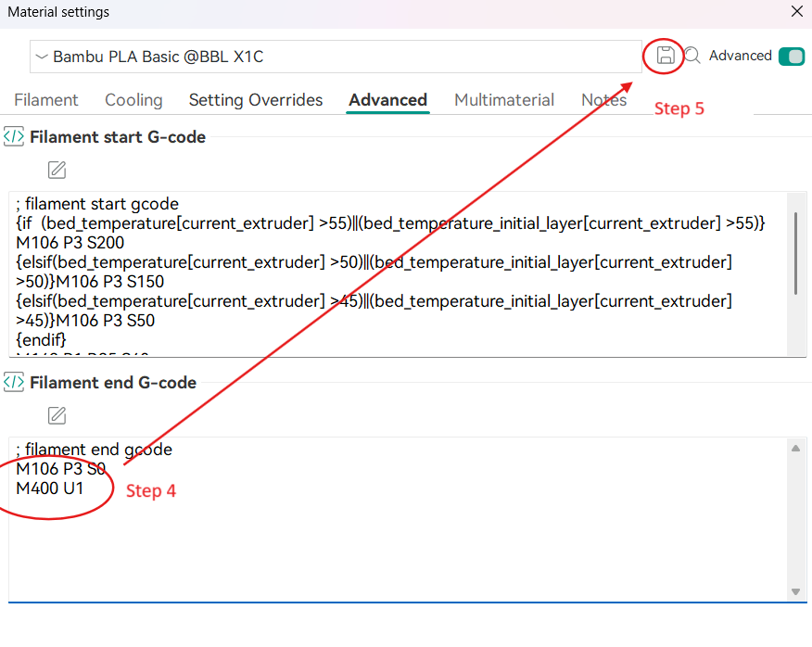Click the edit pencil icon under Filament start G-code
The height and width of the screenshot is (647, 812).
tap(57, 170)
